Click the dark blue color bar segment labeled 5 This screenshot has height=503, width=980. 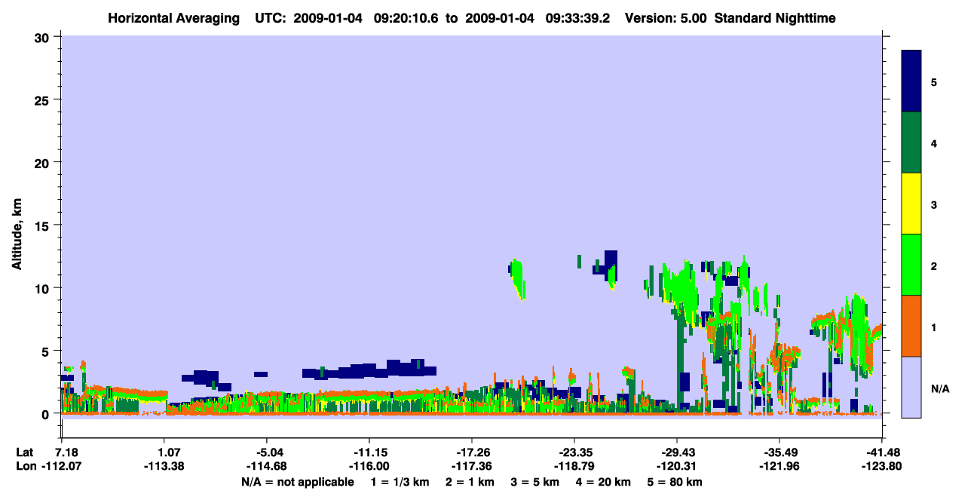coord(911,81)
